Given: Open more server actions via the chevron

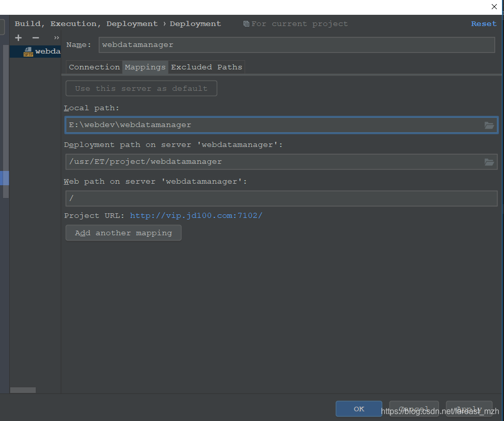Looking at the screenshot, I should tap(56, 37).
